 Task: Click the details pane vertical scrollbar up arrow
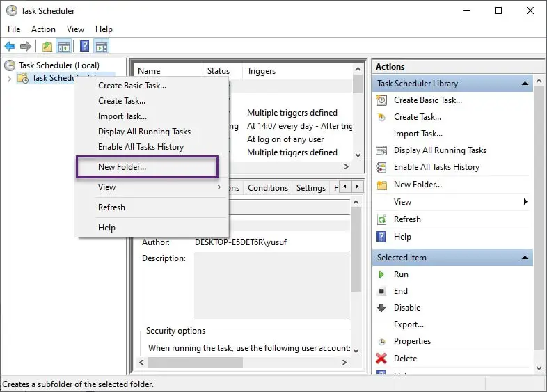356,202
